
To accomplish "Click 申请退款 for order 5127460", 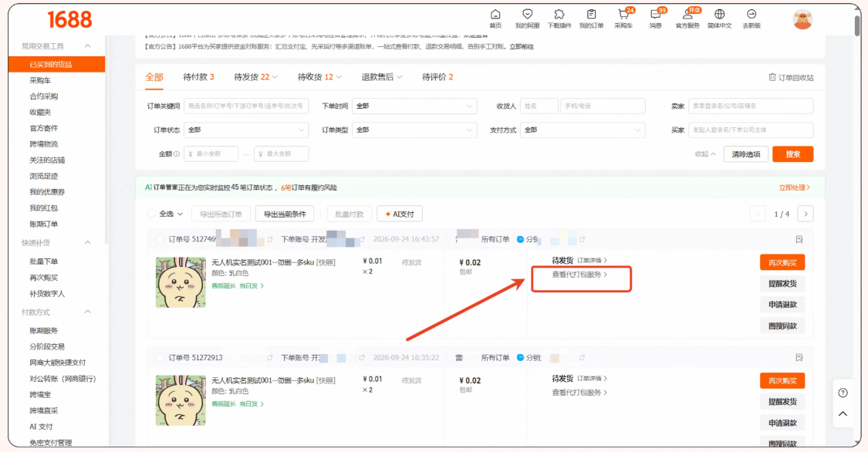I will pos(782,305).
